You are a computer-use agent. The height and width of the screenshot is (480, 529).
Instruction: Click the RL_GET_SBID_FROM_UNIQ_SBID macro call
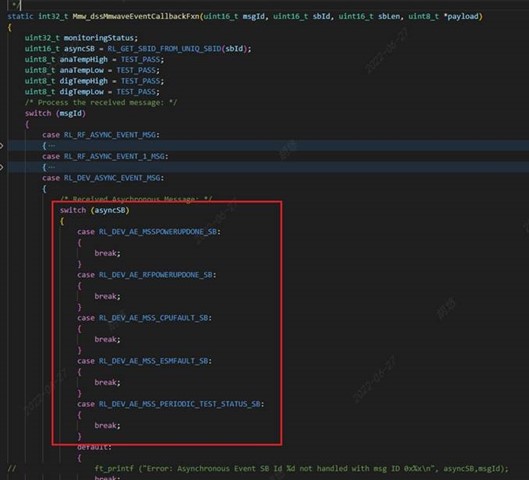(x=164, y=49)
